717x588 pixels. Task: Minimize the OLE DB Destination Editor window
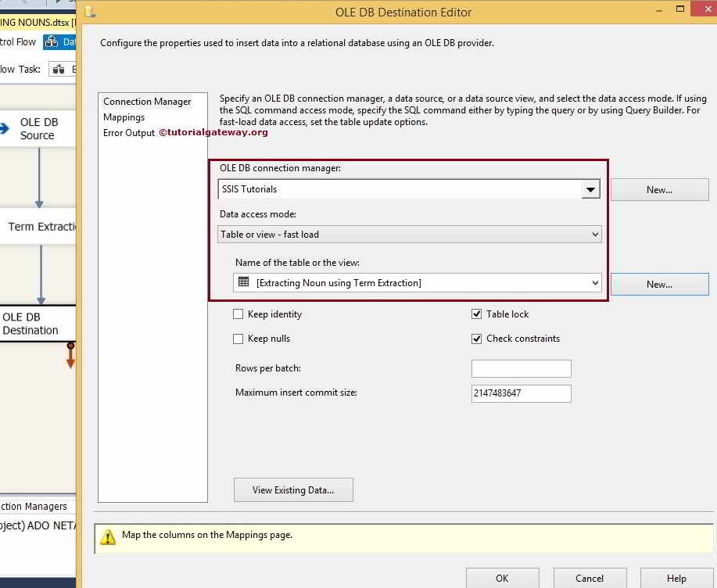point(659,10)
